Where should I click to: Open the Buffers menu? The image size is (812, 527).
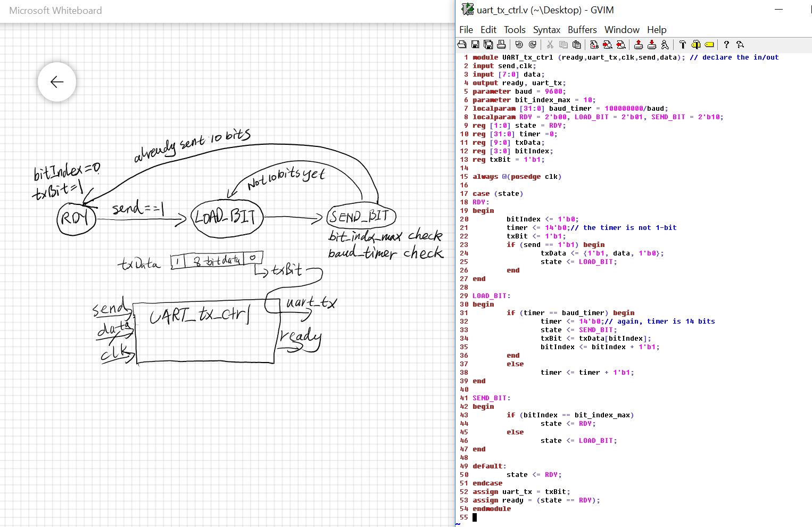click(582, 30)
